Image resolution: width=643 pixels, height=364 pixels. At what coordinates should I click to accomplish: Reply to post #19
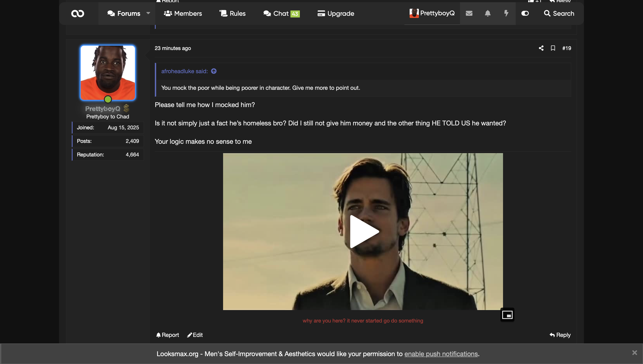coord(560,335)
